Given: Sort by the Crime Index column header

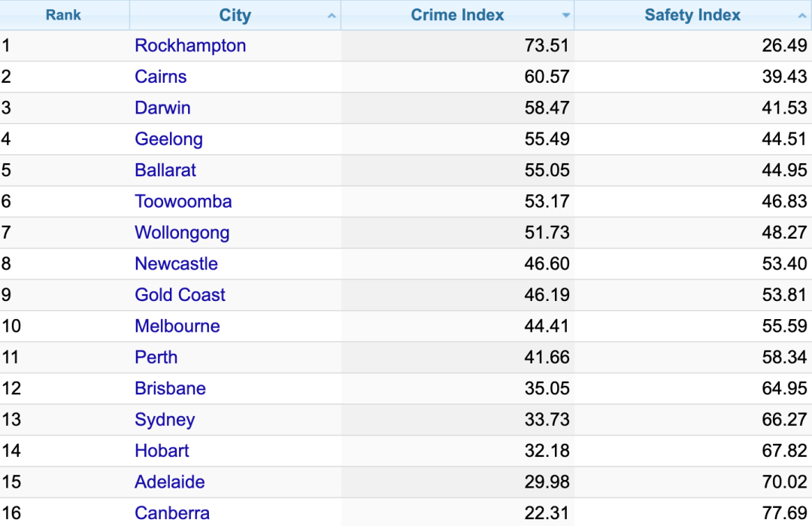Looking at the screenshot, I should 457,15.
